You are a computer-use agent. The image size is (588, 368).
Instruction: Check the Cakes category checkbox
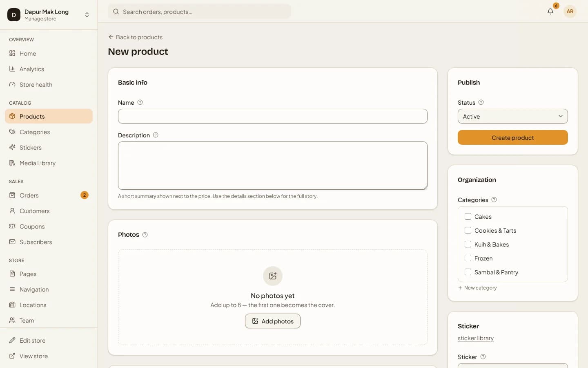click(x=468, y=216)
